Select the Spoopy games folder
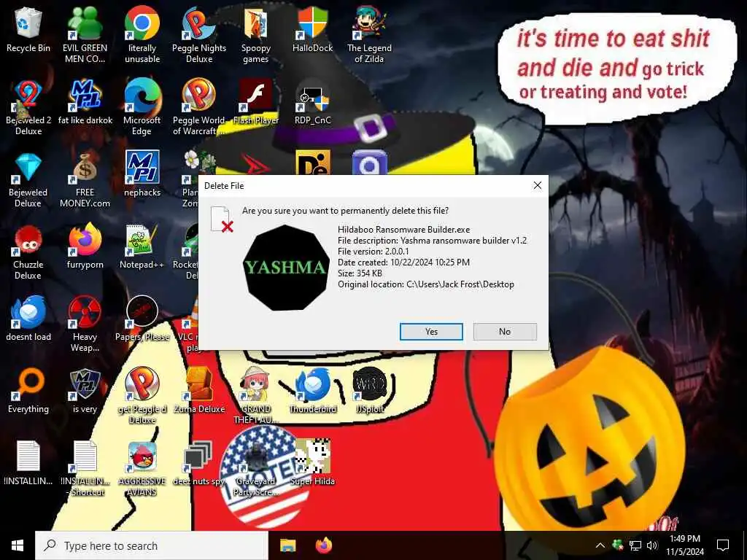 [256, 35]
